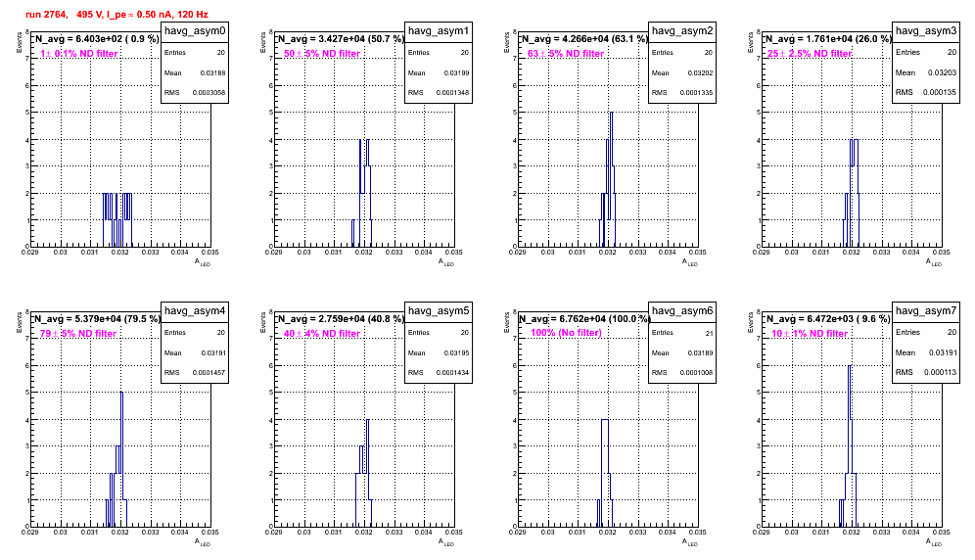Viewport: 975px width, 560px height.
Task: Select the RMS value 0.0001335
Action: pyautogui.click(x=696, y=93)
